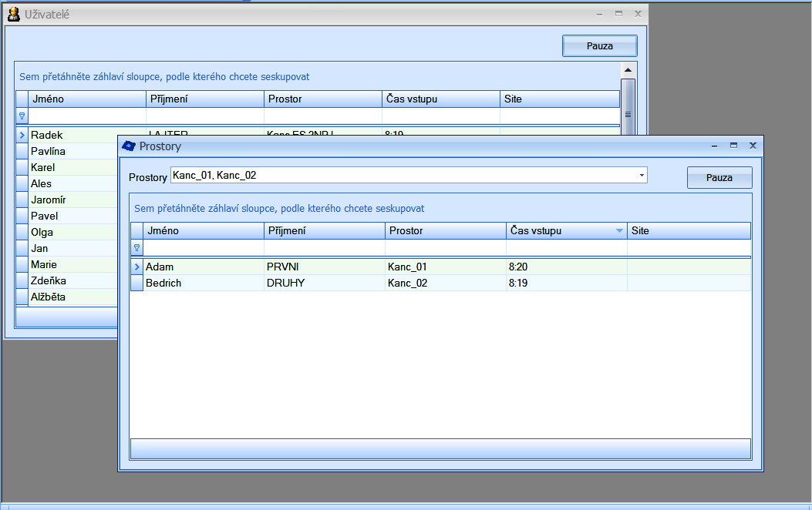This screenshot has height=510, width=812.
Task: Close the Prostory window
Action: pyautogui.click(x=753, y=146)
